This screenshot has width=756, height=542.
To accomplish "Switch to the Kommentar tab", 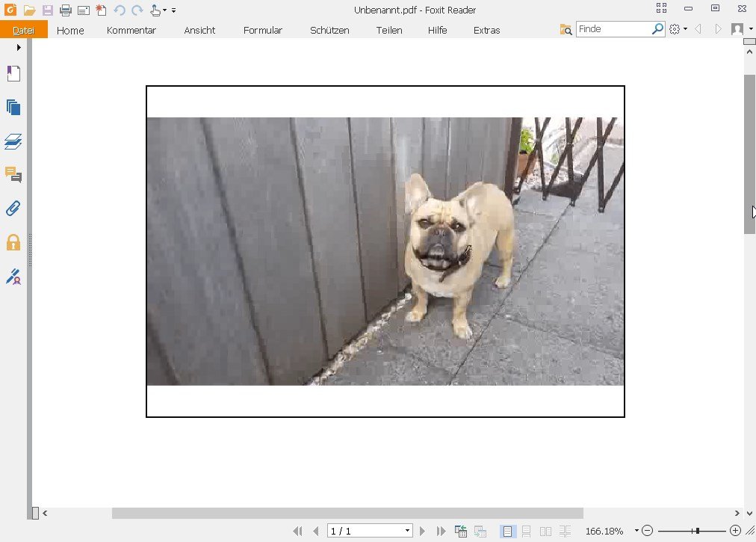I will [131, 31].
